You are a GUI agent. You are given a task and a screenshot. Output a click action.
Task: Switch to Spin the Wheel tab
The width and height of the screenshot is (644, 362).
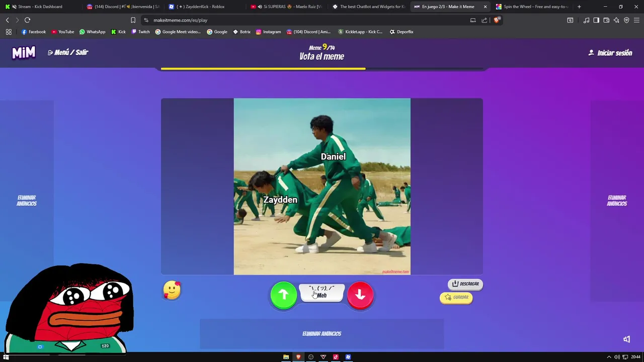click(533, 7)
